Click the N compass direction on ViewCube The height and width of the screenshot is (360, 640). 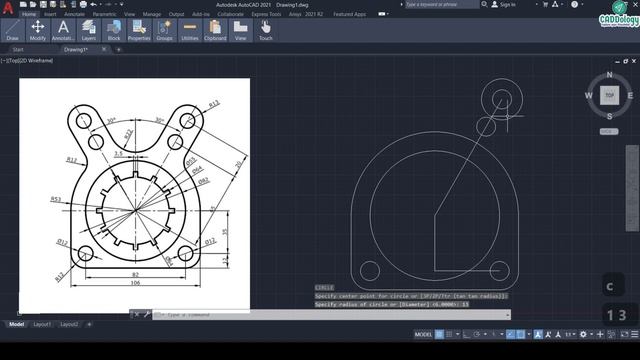(609, 75)
